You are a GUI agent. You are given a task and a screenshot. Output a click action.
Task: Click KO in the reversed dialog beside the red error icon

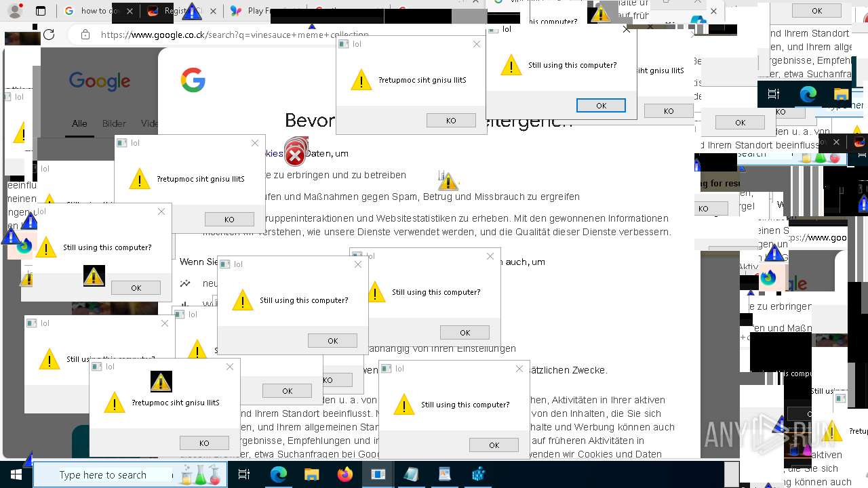(x=229, y=219)
